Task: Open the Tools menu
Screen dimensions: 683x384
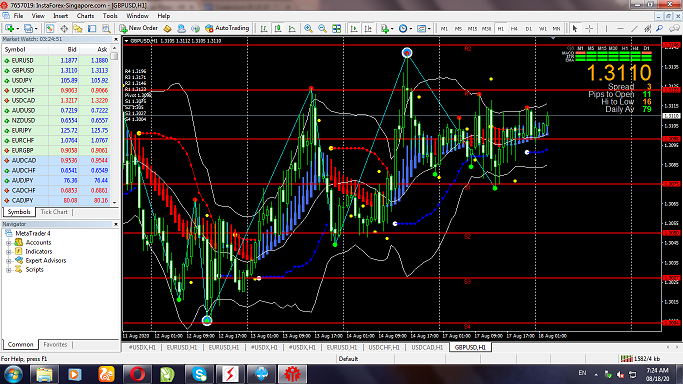Action: (x=110, y=16)
